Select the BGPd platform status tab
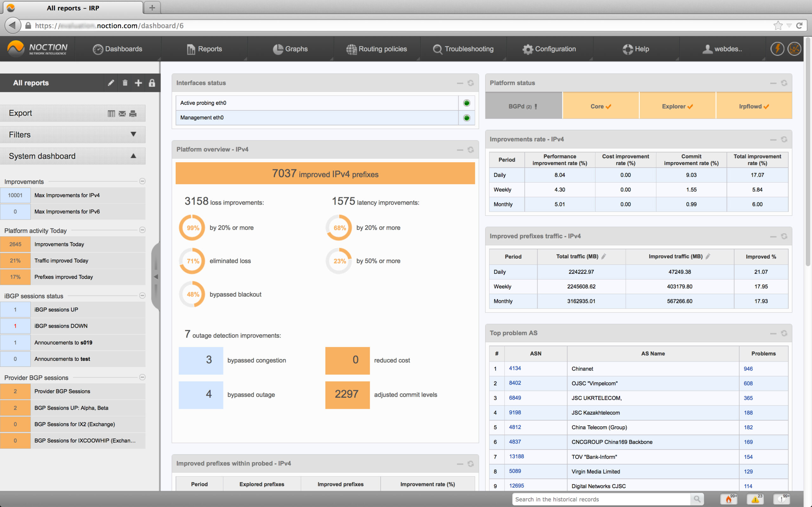The image size is (812, 507). (523, 106)
